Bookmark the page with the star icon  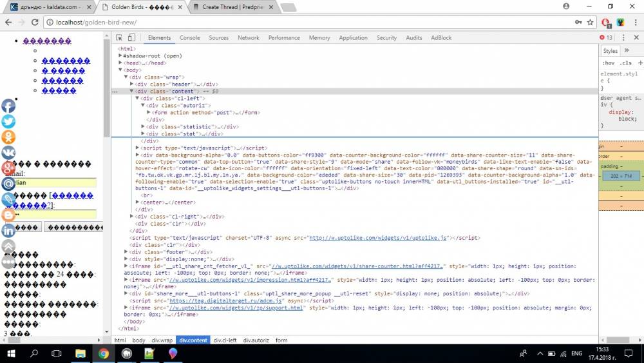pyautogui.click(x=590, y=22)
